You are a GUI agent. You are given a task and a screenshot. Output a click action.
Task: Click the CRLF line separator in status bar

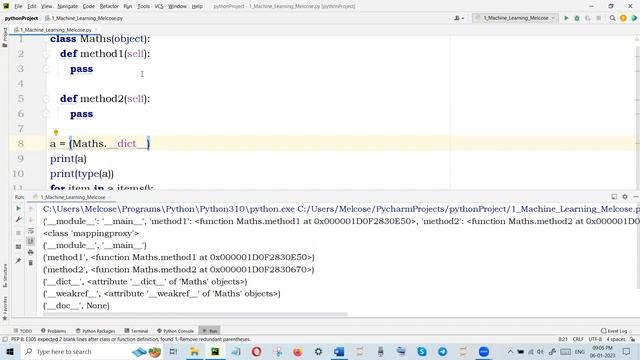(578, 339)
